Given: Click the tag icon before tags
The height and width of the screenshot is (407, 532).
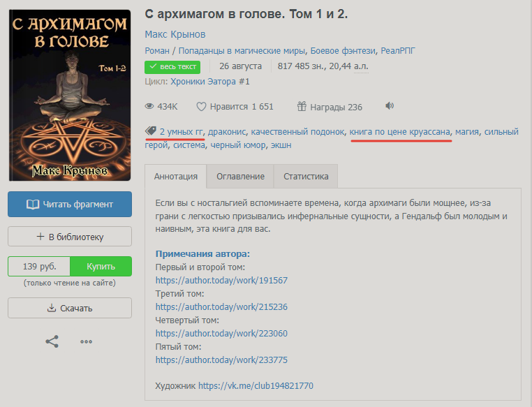Looking at the screenshot, I should pos(151,131).
